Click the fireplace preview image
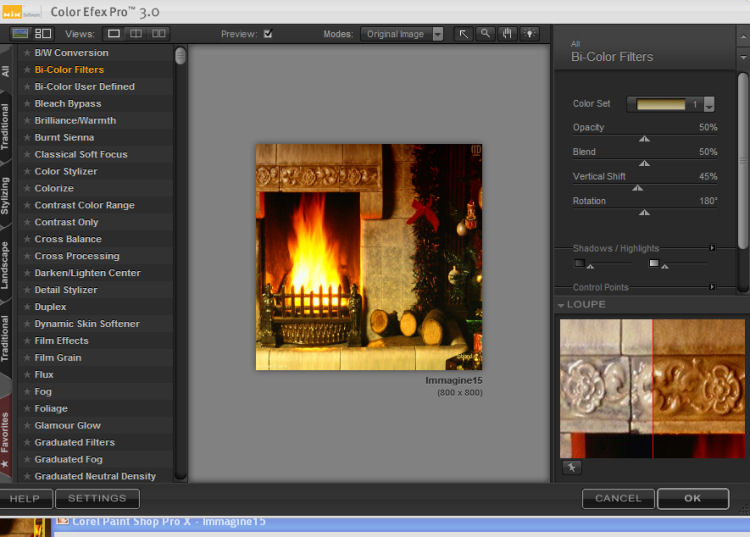 (369, 257)
